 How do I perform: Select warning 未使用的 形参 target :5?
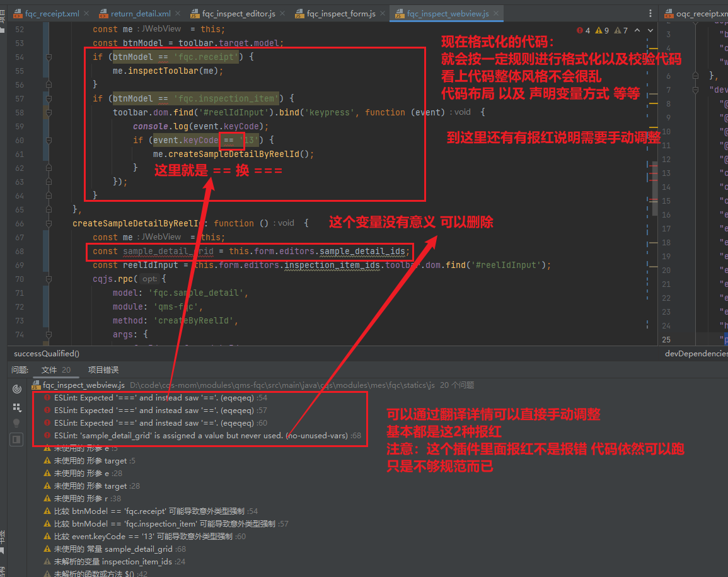click(x=90, y=461)
